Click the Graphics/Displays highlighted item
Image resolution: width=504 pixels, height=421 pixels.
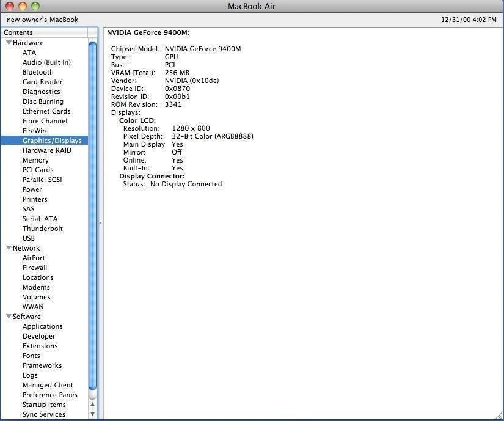(x=51, y=141)
